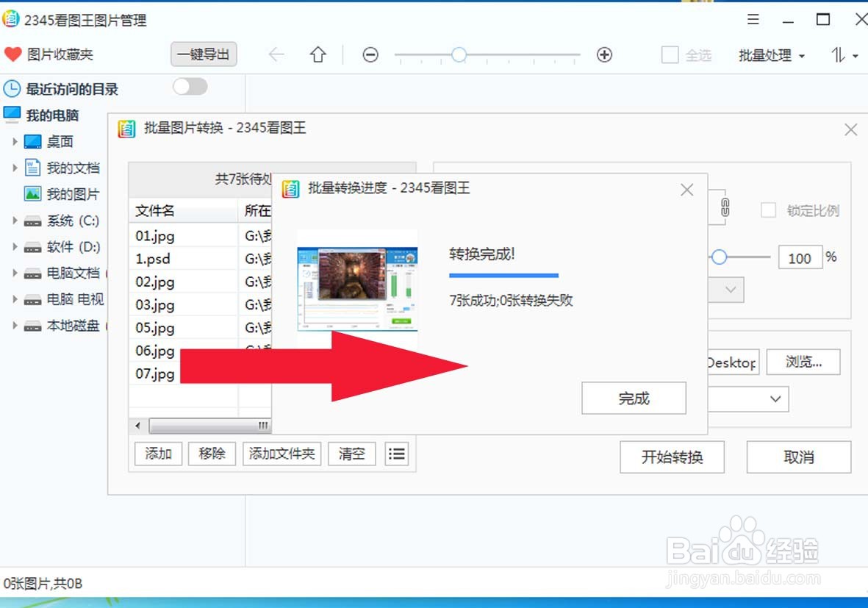This screenshot has width=868, height=608.
Task: Expand the 电脑文档 drive node
Action: point(15,273)
